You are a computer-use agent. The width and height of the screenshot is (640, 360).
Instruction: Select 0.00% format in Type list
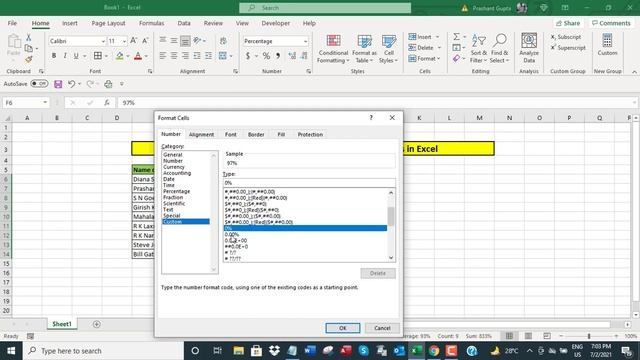pos(305,234)
